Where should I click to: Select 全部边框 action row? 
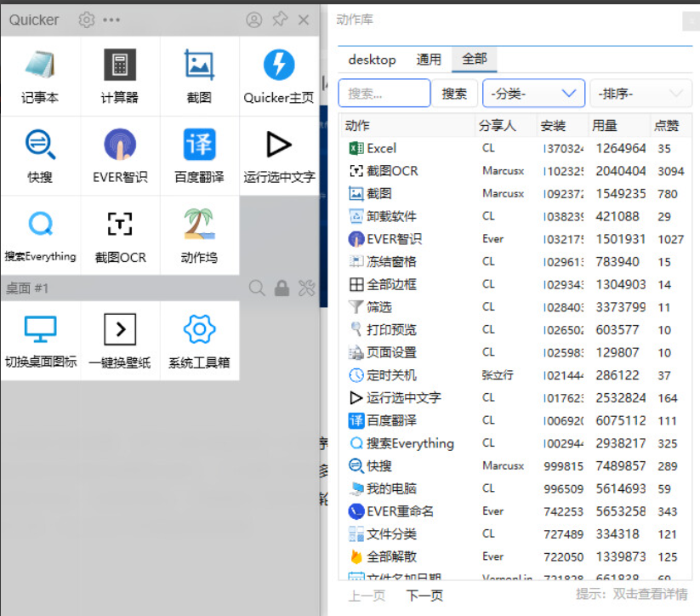[516, 284]
